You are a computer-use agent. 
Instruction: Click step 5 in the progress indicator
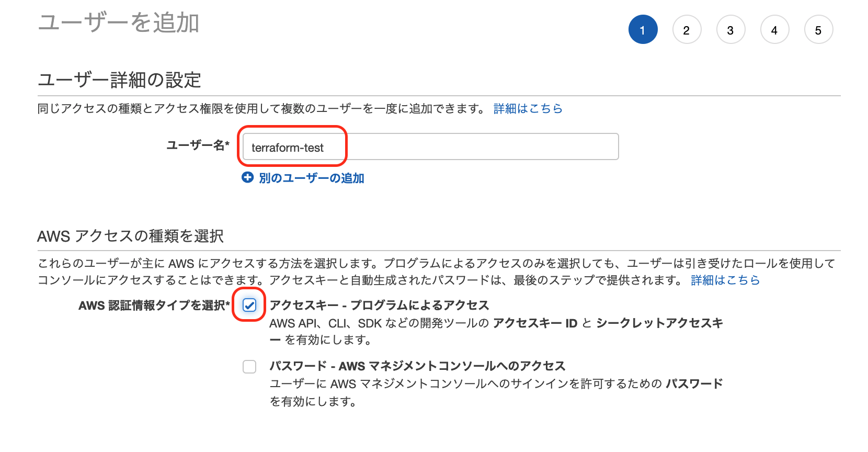818,29
